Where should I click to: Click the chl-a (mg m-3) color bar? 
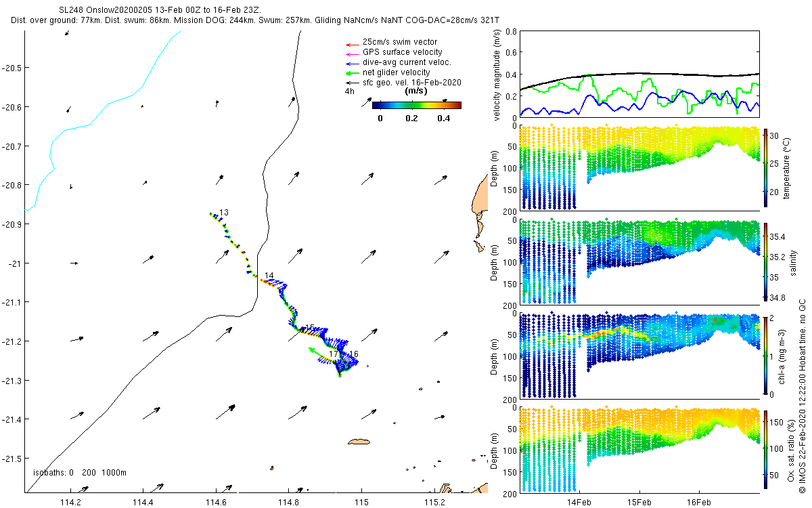click(x=765, y=354)
